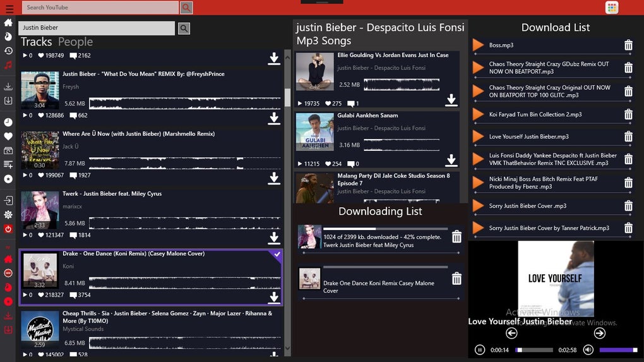The height and width of the screenshot is (362, 644).
Task: Open the Mystical Mashup Cheap Thrills thumbnail
Action: 40,330
